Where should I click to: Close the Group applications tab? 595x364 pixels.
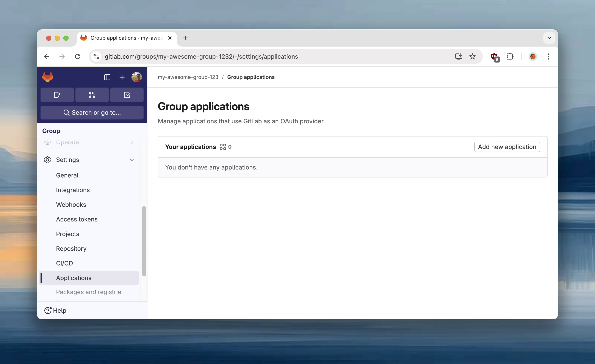[170, 38]
